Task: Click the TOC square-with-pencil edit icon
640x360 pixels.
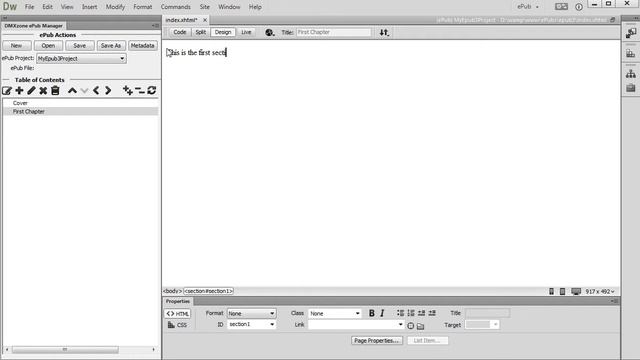Action: pyautogui.click(x=7, y=91)
